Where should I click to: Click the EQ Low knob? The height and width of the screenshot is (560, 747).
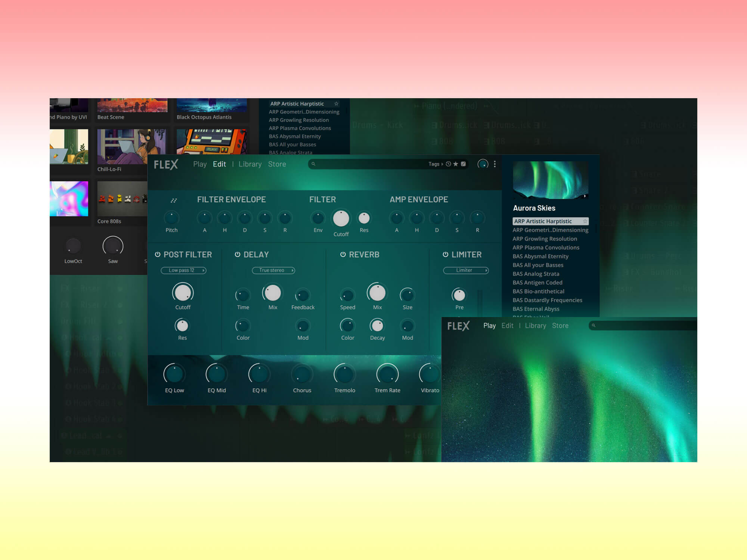coord(174,374)
